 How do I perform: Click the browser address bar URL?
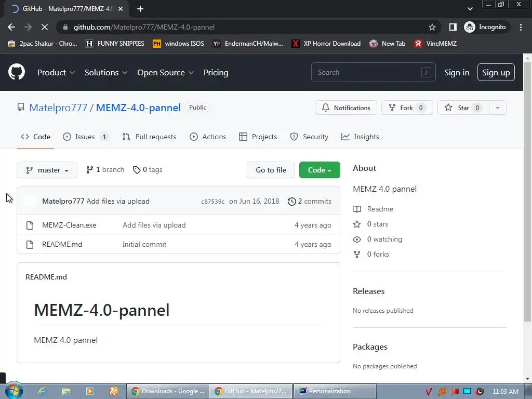[x=144, y=27]
